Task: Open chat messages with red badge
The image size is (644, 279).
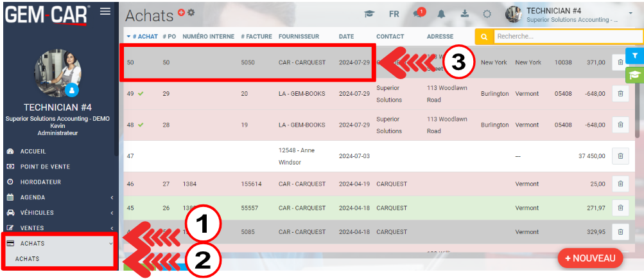Action: pos(419,14)
